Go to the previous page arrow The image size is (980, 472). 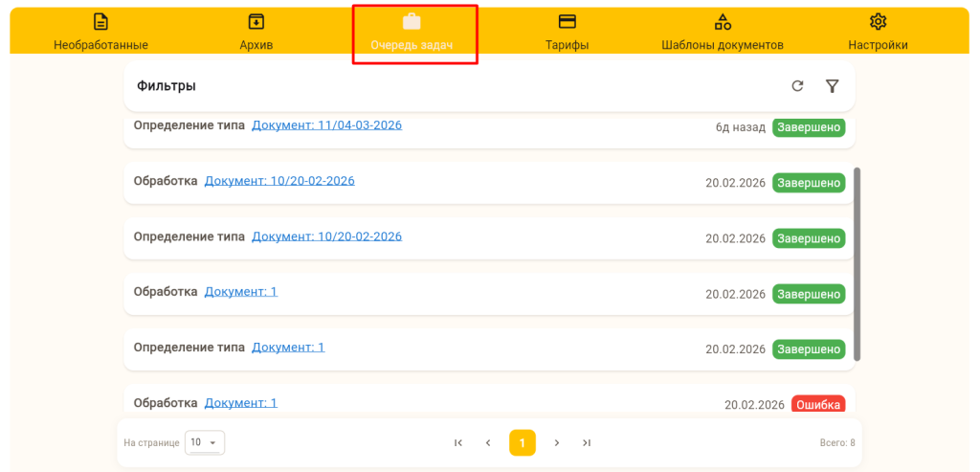[488, 442]
